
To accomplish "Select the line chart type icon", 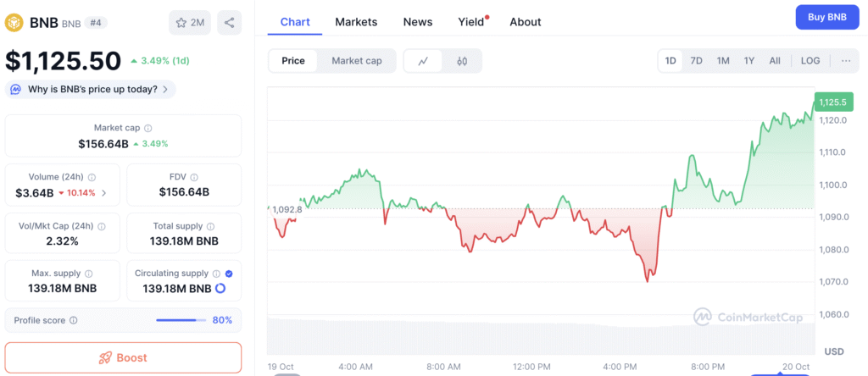I will tap(423, 61).
